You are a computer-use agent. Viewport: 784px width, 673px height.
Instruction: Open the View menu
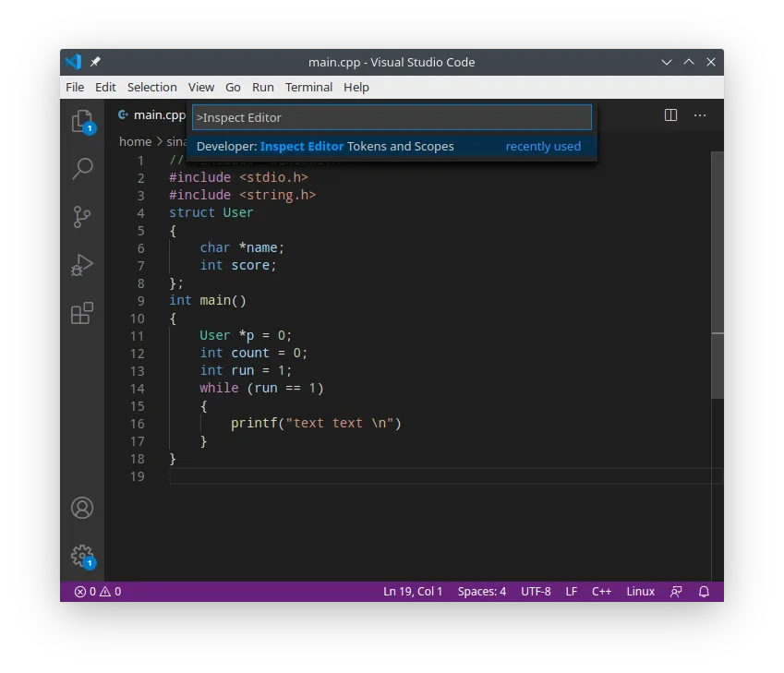pos(201,88)
